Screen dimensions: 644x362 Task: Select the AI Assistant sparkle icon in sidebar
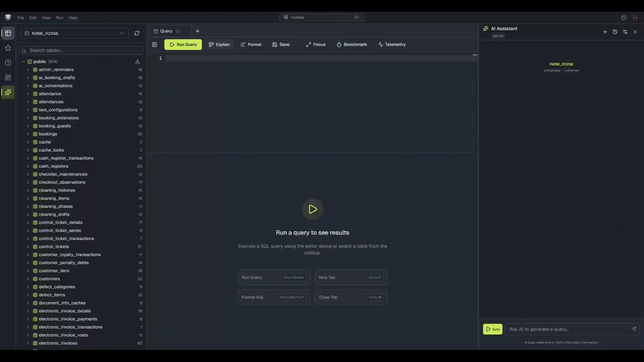coord(8,92)
